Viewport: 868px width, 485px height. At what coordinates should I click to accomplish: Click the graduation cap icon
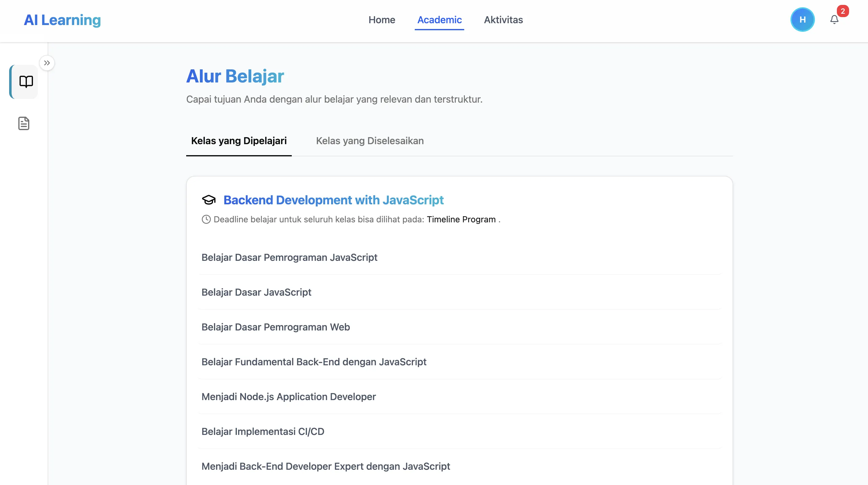pos(208,200)
